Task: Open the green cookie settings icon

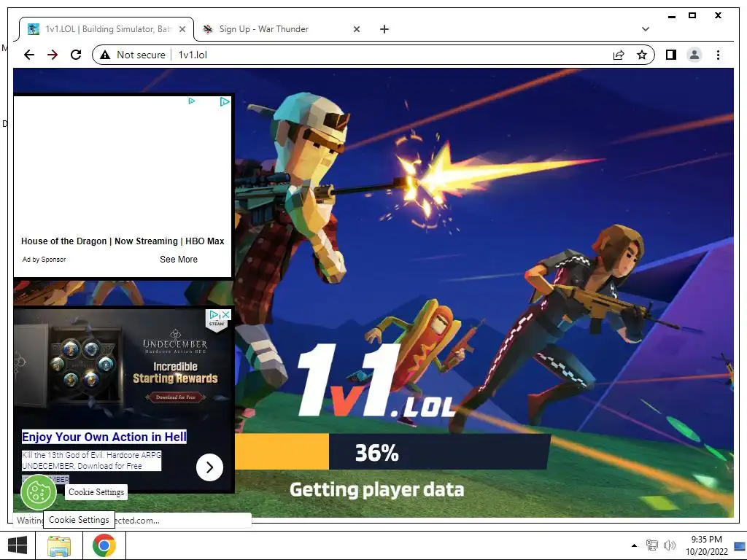Action: coord(39,492)
